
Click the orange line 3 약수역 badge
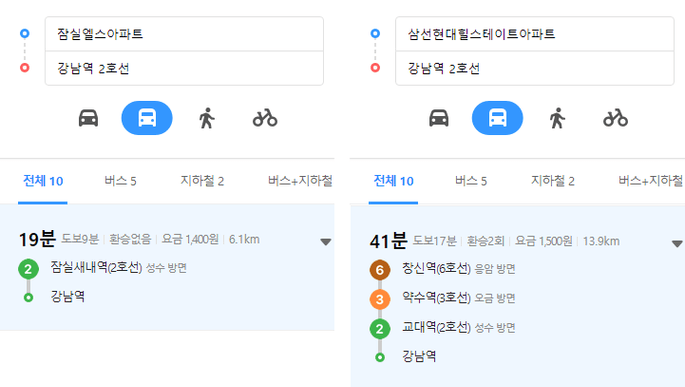click(x=380, y=300)
